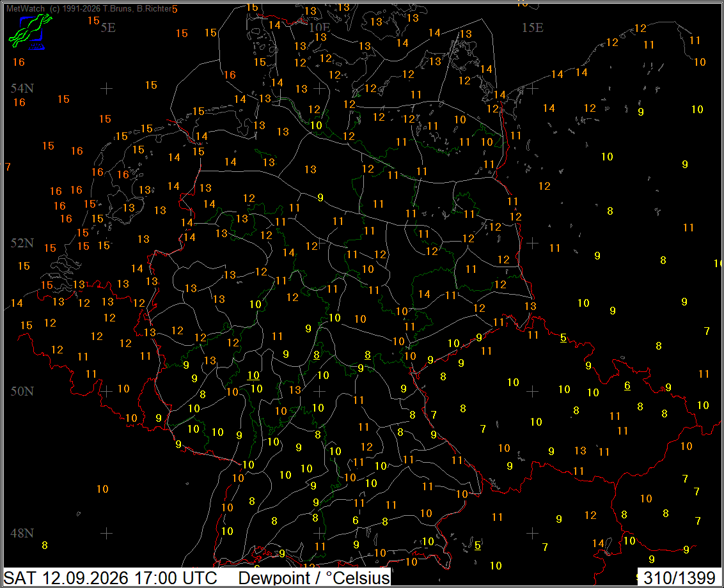Image resolution: width=724 pixels, height=588 pixels.
Task: Click the 50N latitude label
Action: pyautogui.click(x=22, y=391)
